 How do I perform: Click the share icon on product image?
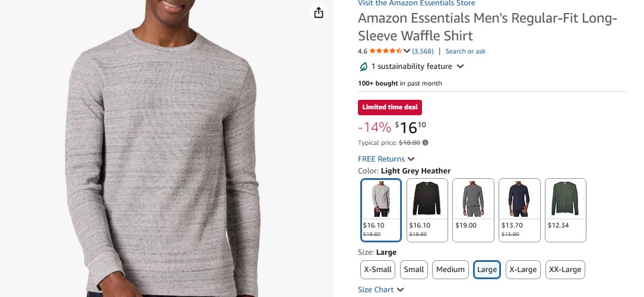pyautogui.click(x=319, y=13)
